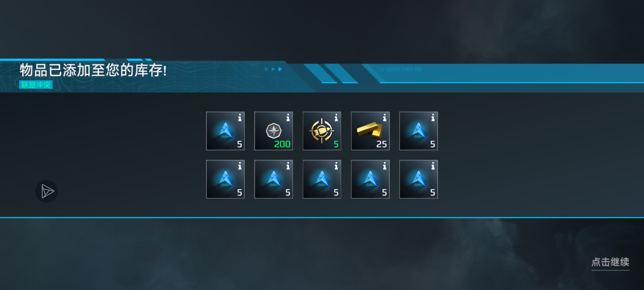Tap the round paper-plane share button
This screenshot has height=290, width=644.
[x=47, y=191]
